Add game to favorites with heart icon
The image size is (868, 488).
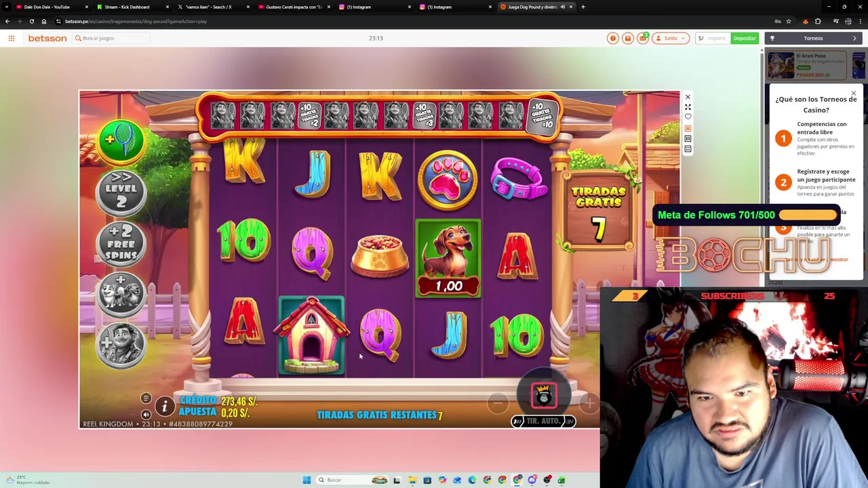(688, 117)
